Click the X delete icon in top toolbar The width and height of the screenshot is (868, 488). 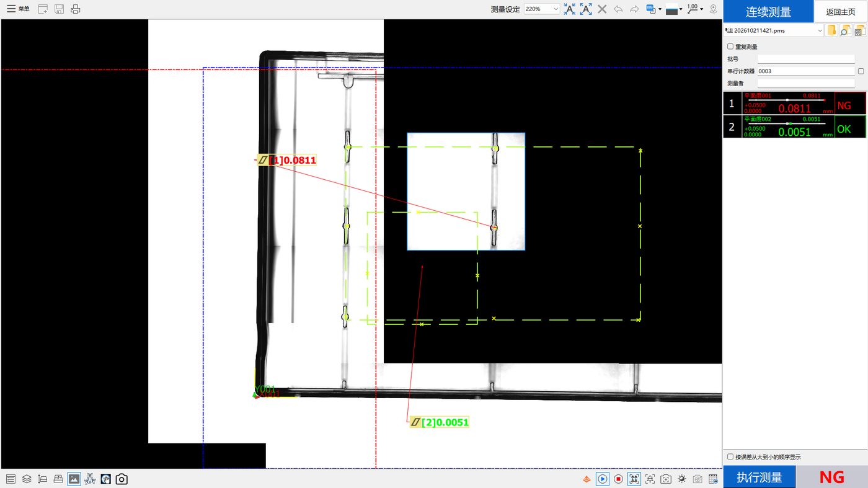[602, 9]
